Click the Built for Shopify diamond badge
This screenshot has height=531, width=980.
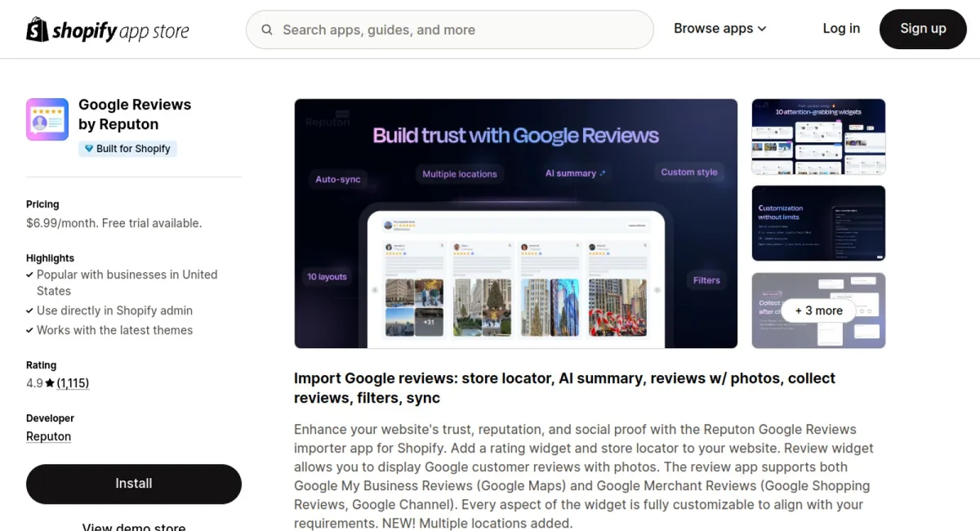[x=127, y=149]
